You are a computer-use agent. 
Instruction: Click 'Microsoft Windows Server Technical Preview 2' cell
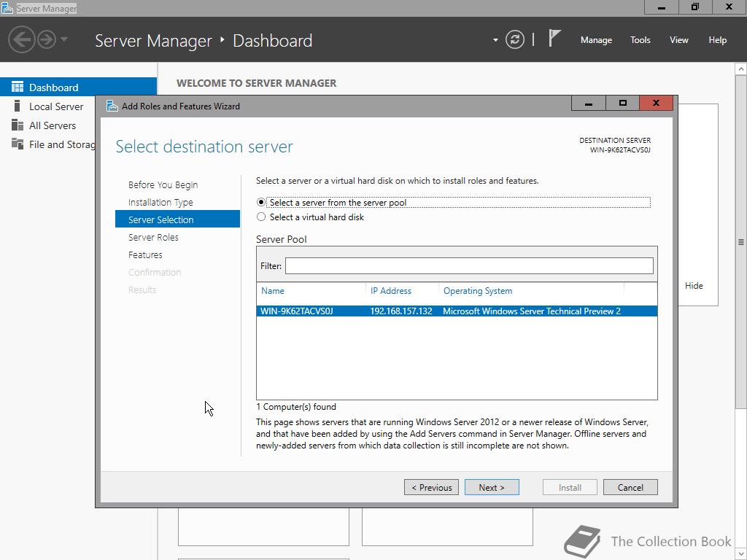tap(532, 311)
